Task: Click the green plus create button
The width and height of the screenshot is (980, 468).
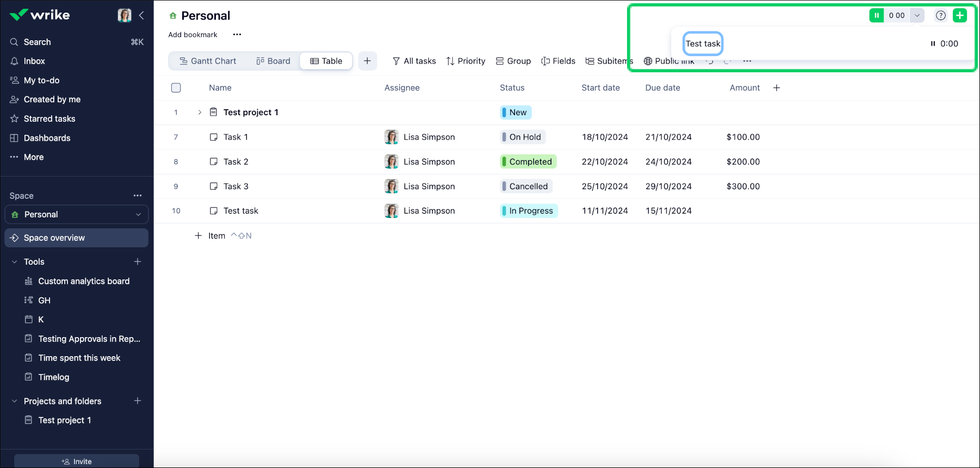Action: [x=960, y=15]
